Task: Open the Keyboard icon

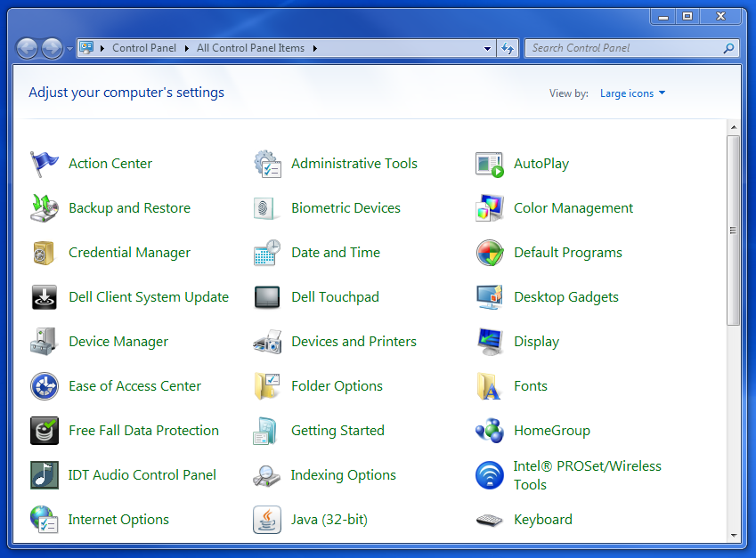Action: coord(490,520)
